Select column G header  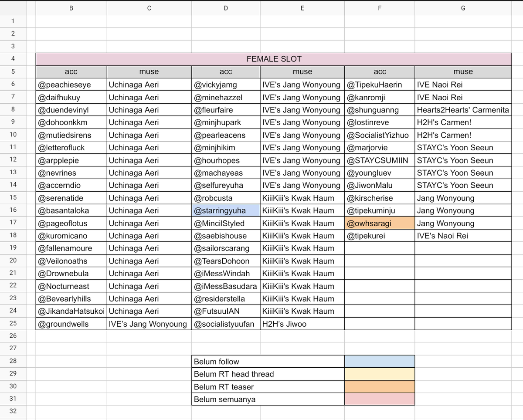[463, 8]
